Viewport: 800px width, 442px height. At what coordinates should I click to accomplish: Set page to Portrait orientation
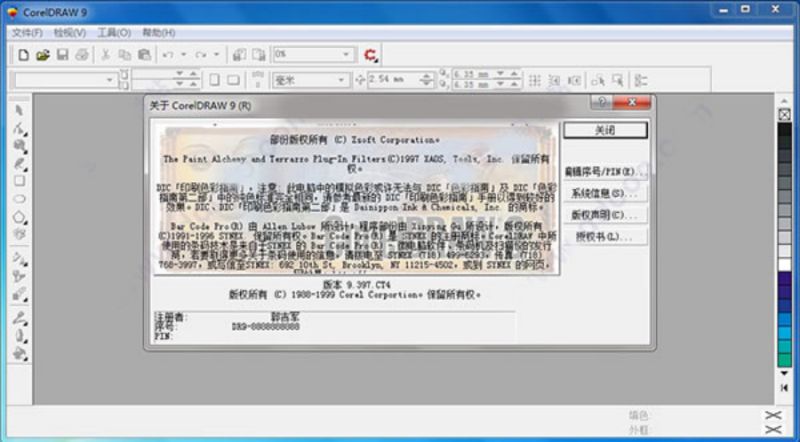coord(215,80)
